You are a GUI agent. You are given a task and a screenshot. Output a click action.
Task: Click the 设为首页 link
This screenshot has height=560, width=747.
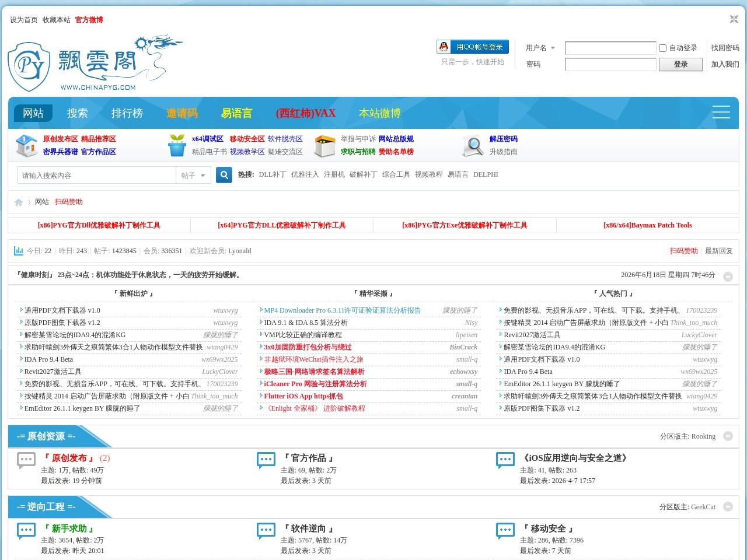pyautogui.click(x=24, y=20)
